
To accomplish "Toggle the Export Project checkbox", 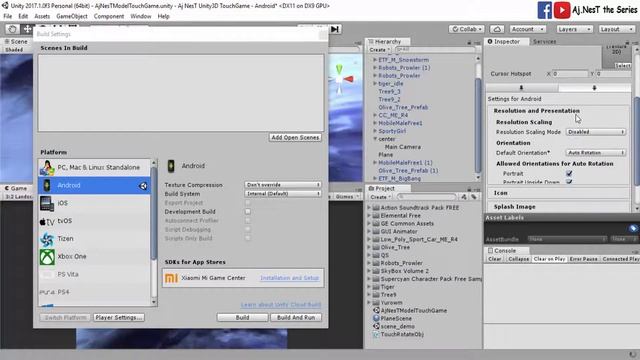I will [x=248, y=203].
